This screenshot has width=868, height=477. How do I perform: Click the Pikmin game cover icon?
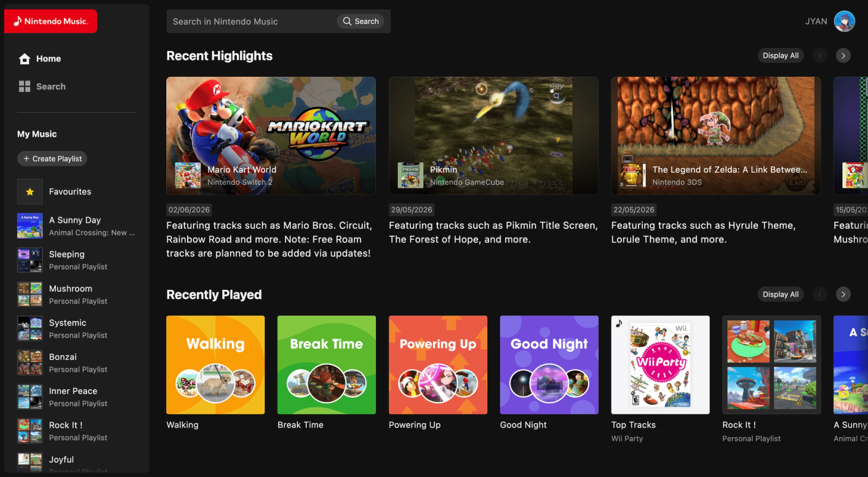pos(410,175)
